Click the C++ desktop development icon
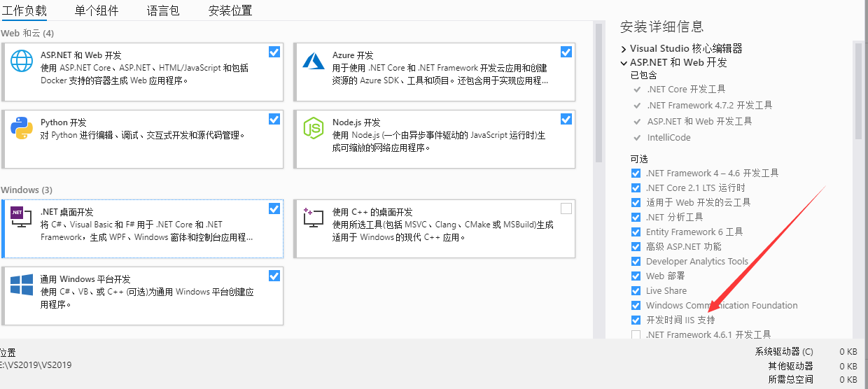 [313, 218]
